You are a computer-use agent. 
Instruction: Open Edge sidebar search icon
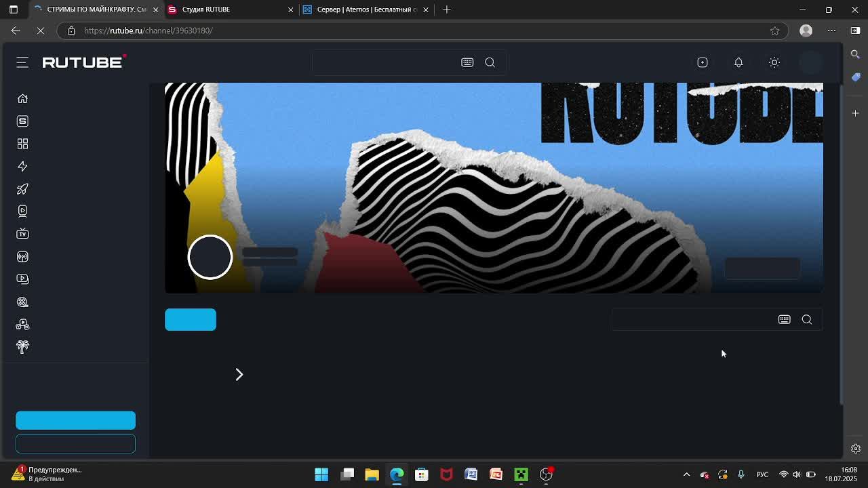click(x=855, y=54)
